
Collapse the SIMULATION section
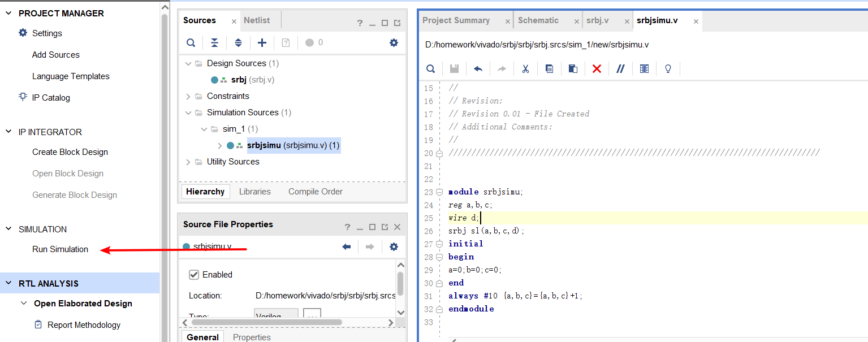click(8, 229)
